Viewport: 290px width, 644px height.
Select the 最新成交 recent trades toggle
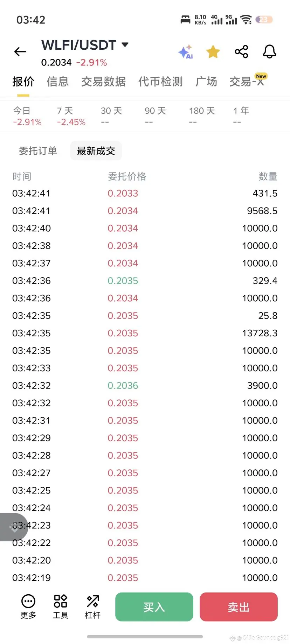point(96,151)
